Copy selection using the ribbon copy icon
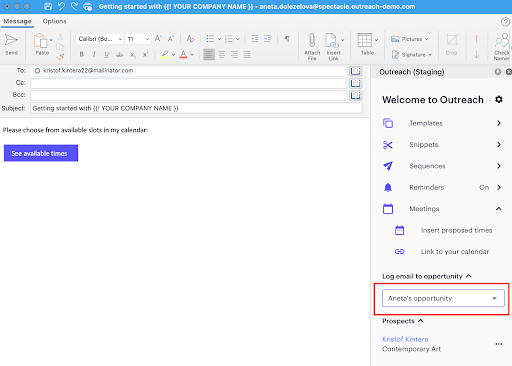Image resolution: width=512 pixels, height=366 pixels. (x=60, y=47)
